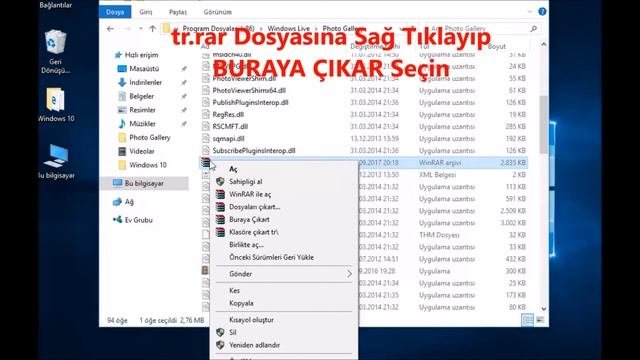Select PublishPluginsInterop.dll file
This screenshot has height=360, width=640.
click(250, 102)
